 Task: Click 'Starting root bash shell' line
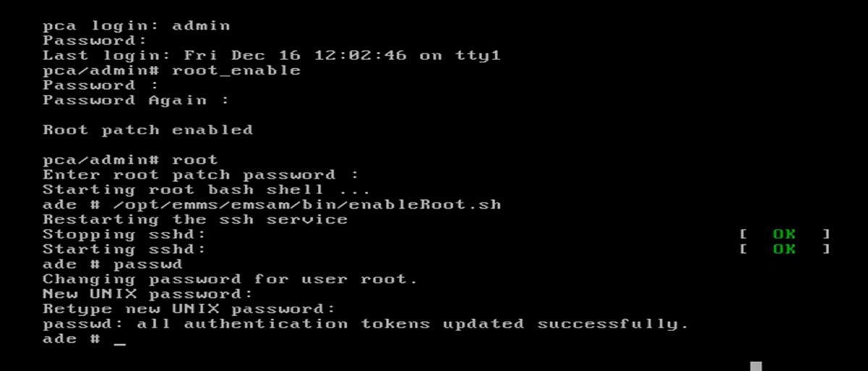point(206,190)
